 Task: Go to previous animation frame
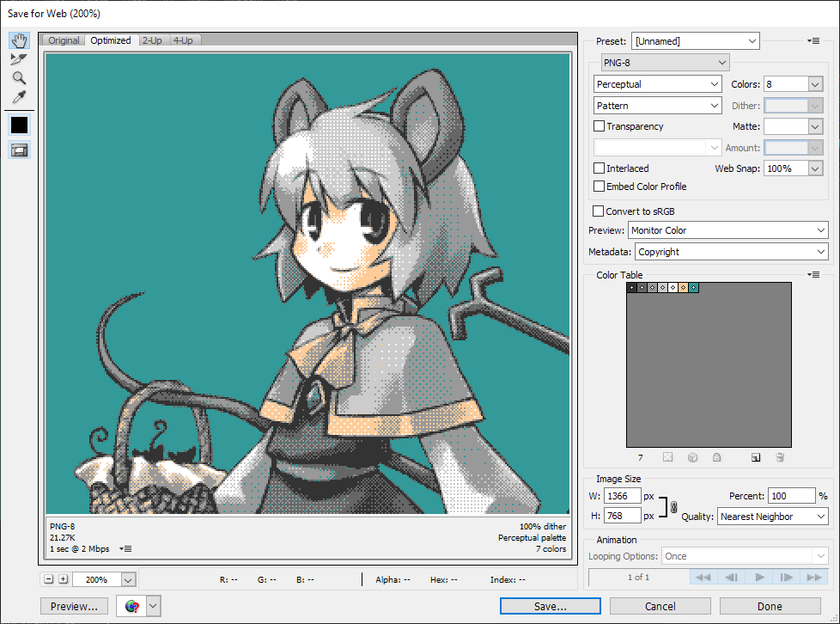point(731,578)
